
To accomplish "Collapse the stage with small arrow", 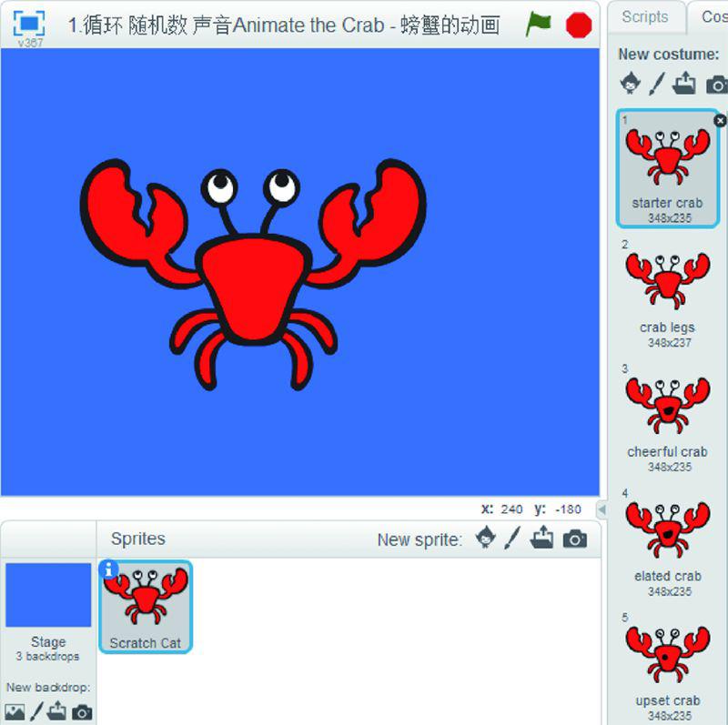I will click(602, 509).
